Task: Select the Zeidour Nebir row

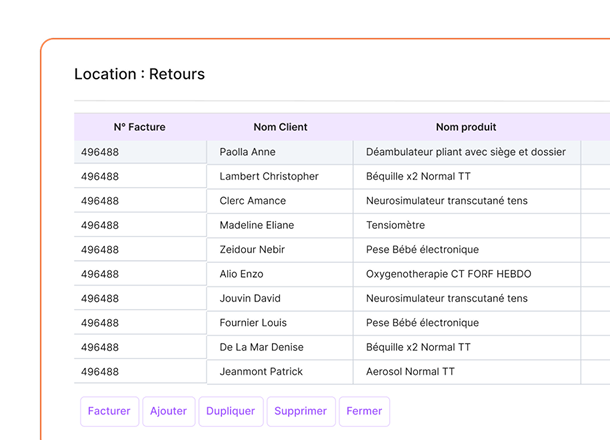Action: pos(254,250)
